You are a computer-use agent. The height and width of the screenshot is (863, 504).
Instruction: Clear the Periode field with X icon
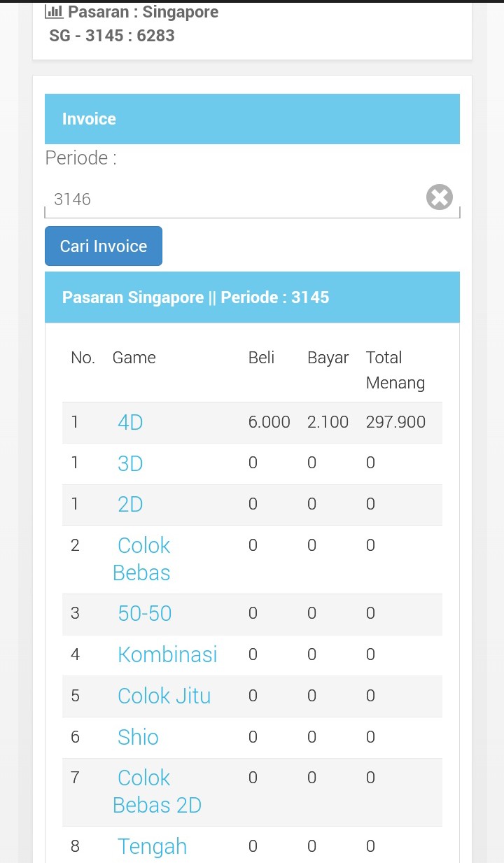(440, 197)
